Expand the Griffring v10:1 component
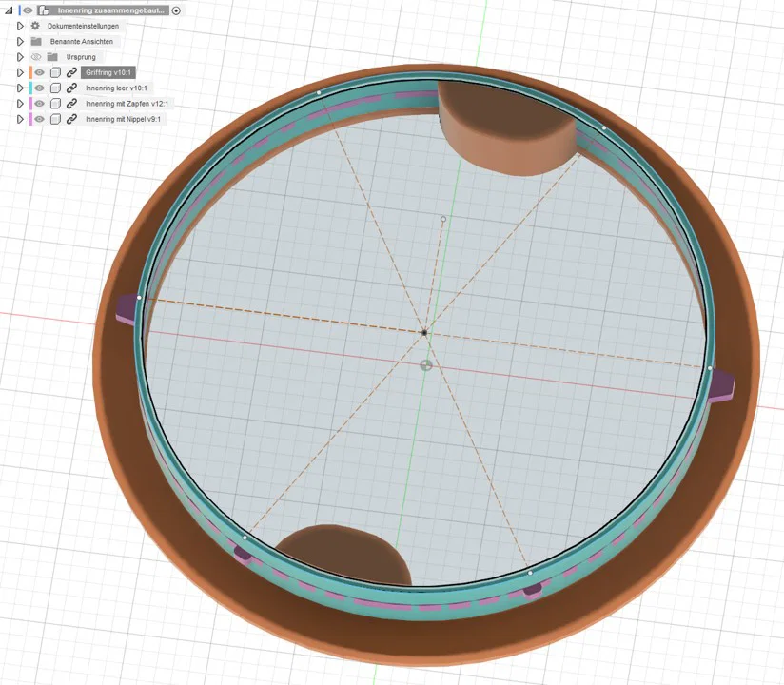The width and height of the screenshot is (784, 685). point(20,72)
